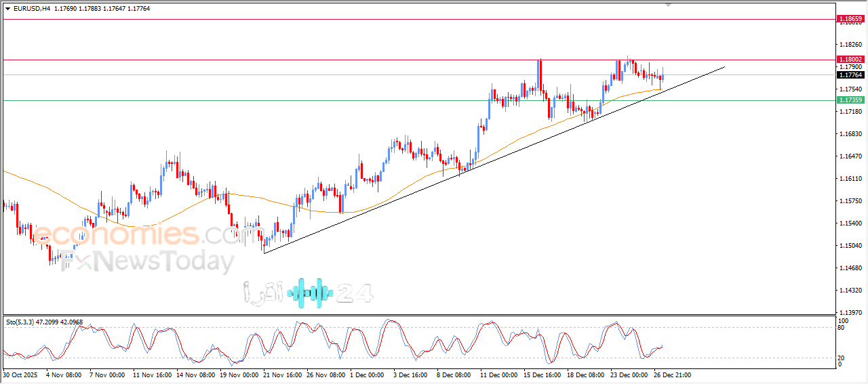Select the green 1.17359 support level tag

850,100
